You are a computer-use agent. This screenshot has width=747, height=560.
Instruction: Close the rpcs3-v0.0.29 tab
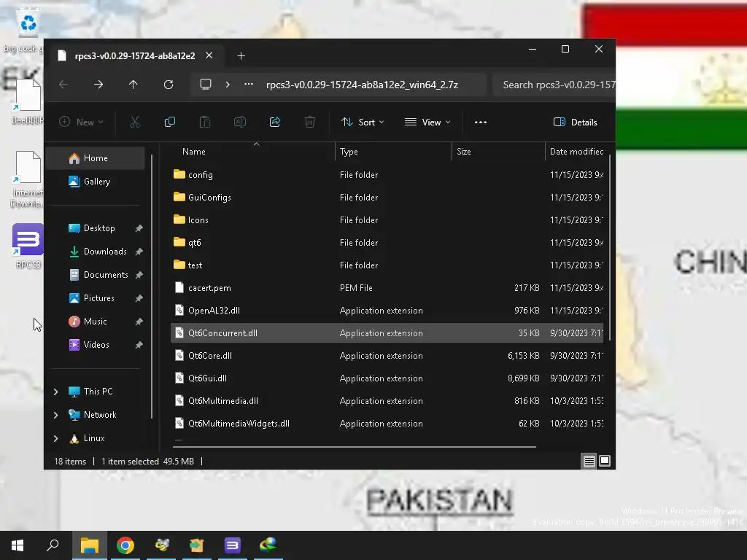click(x=209, y=55)
